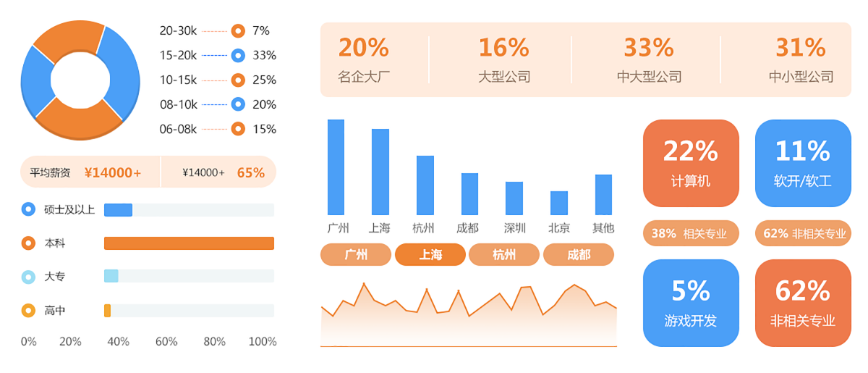
Task: Click the donut salary chart
Action: [x=80, y=80]
